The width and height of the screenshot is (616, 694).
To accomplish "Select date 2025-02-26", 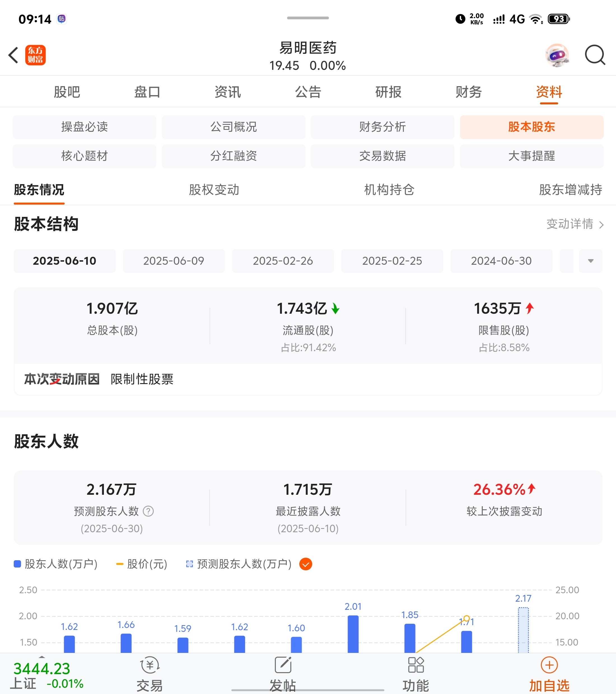I will coord(283,261).
